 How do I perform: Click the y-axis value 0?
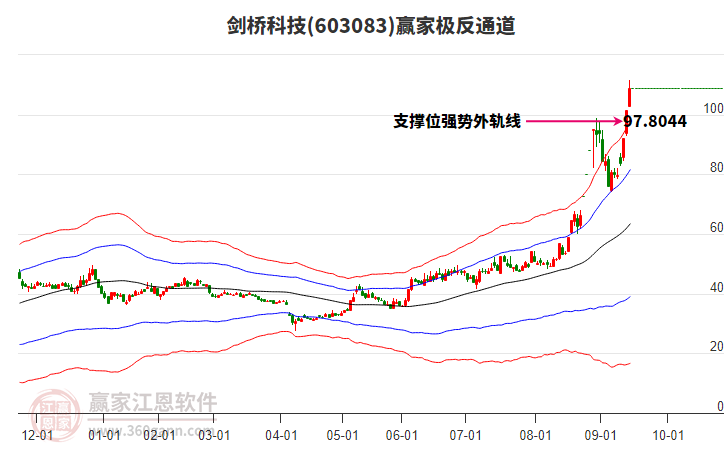[x=720, y=406]
